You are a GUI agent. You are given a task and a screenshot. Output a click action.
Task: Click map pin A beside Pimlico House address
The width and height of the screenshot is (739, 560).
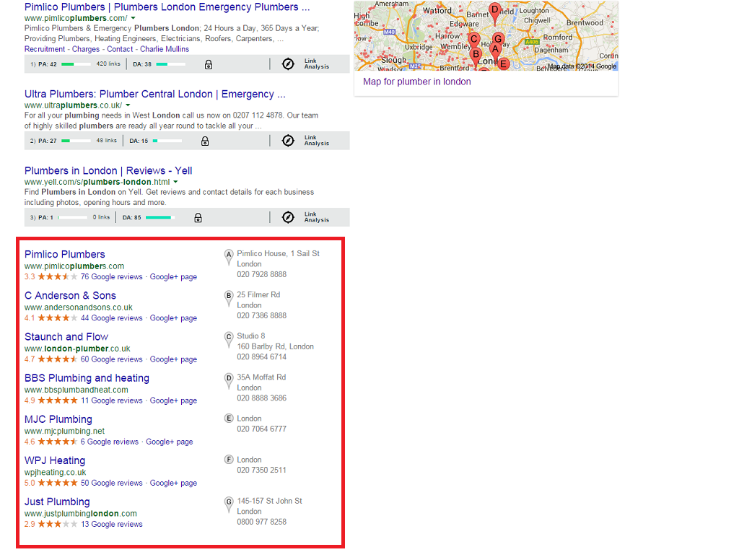click(x=229, y=258)
